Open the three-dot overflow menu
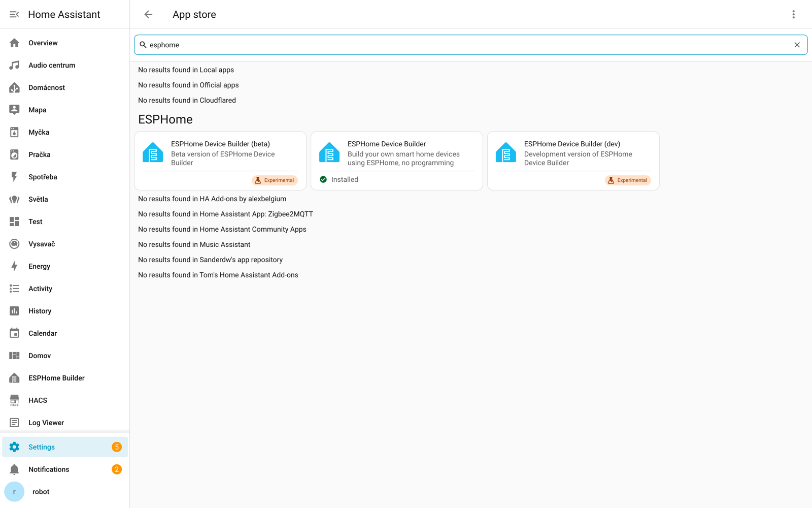812x508 pixels. [794, 14]
